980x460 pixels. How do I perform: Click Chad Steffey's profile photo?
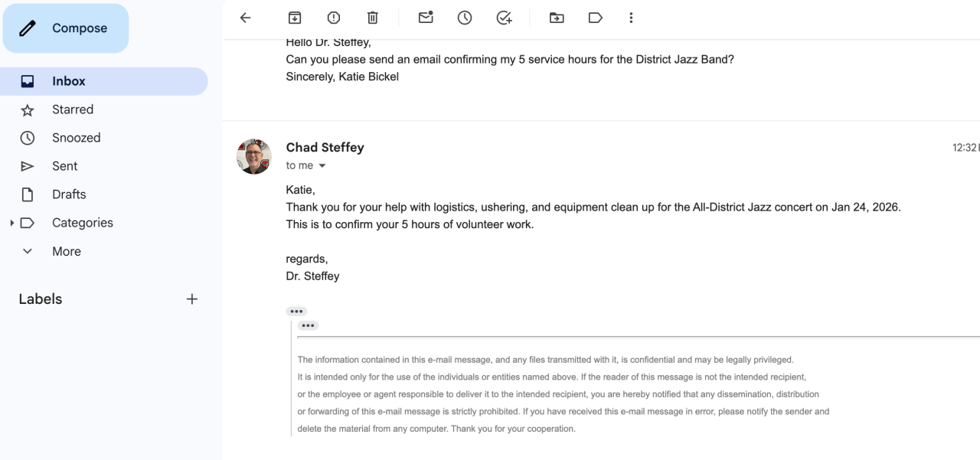[x=254, y=157]
